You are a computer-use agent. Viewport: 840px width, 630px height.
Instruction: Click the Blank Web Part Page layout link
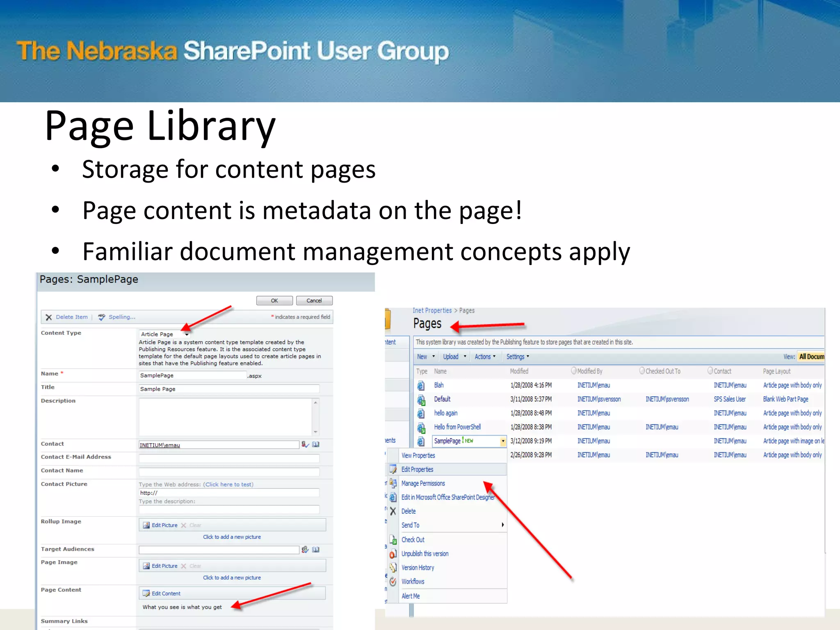tap(785, 399)
